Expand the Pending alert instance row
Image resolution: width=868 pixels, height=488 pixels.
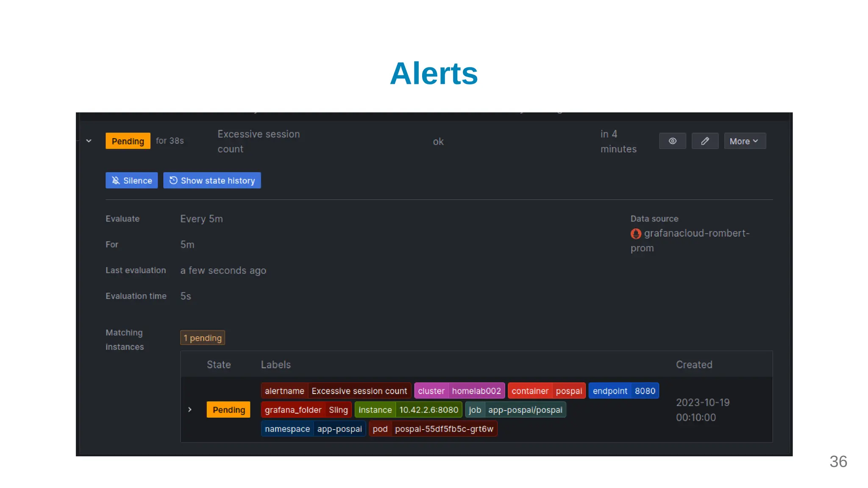point(190,410)
